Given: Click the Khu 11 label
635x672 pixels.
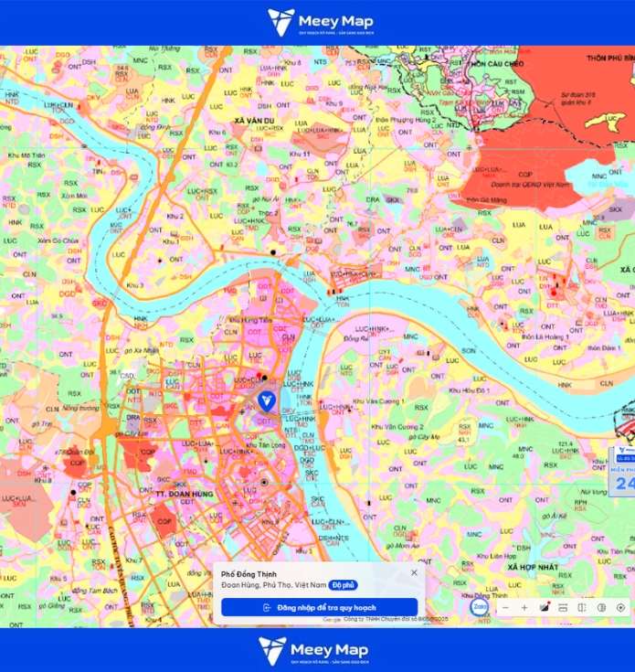Looking at the screenshot, I should click(300, 154).
